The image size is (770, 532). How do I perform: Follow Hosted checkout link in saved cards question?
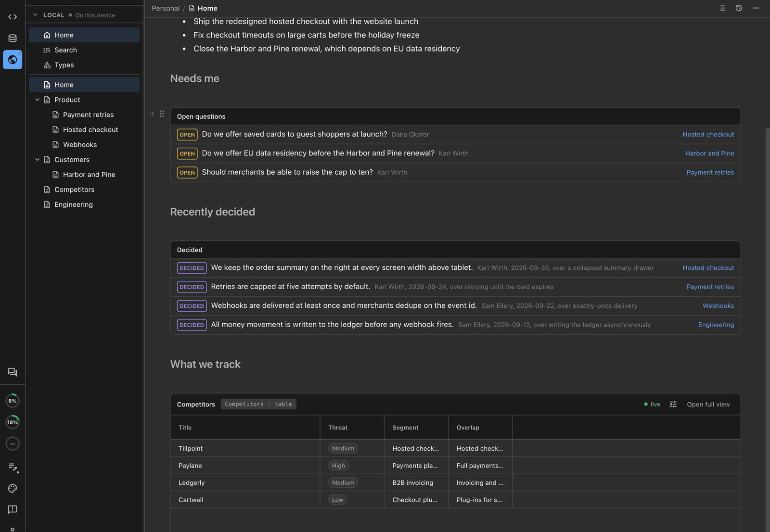(708, 134)
